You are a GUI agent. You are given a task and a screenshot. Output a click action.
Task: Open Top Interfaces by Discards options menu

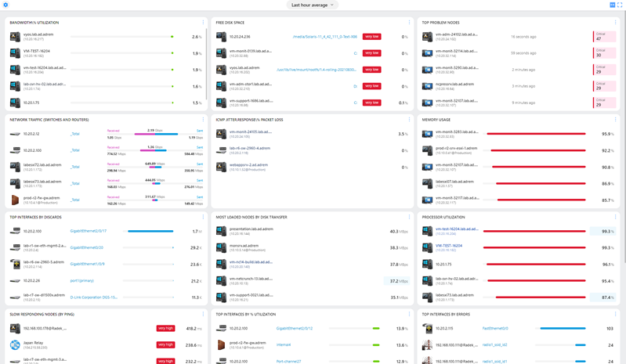[x=203, y=217]
